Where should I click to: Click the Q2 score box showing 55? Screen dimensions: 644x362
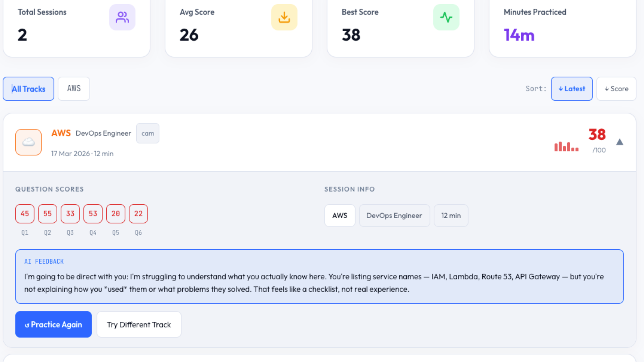pos(47,214)
